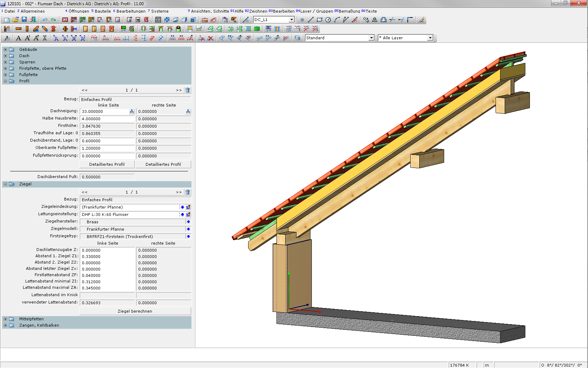Click the undo arrow icon
Viewport: 588px width, 368px height.
click(45, 20)
